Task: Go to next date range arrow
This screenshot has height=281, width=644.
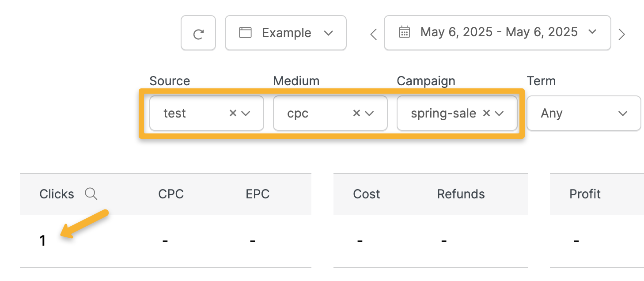Action: coord(621,34)
